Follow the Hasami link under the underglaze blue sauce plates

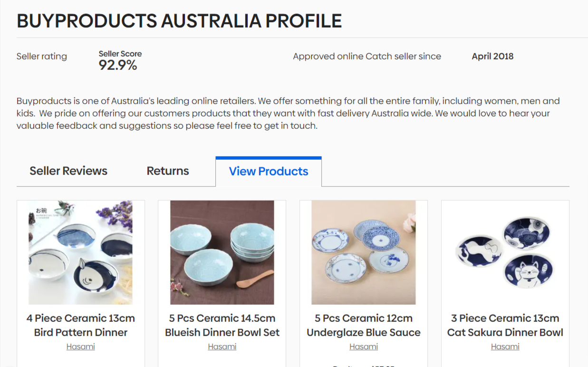point(364,347)
